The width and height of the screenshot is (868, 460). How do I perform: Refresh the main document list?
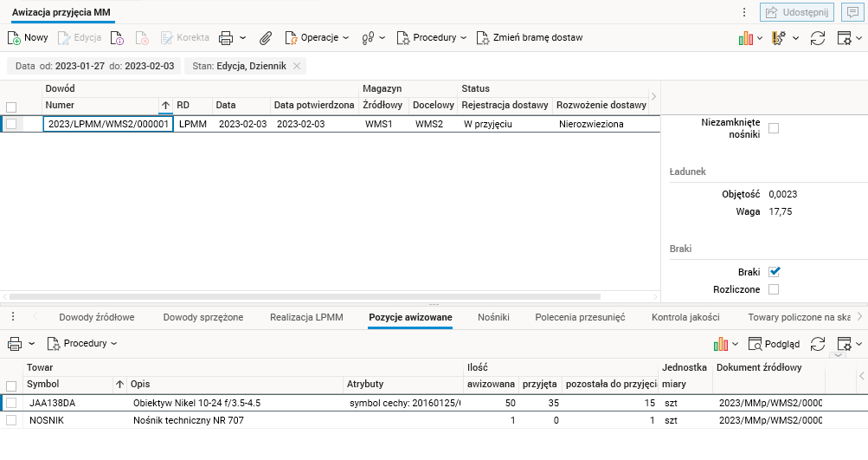coord(819,38)
